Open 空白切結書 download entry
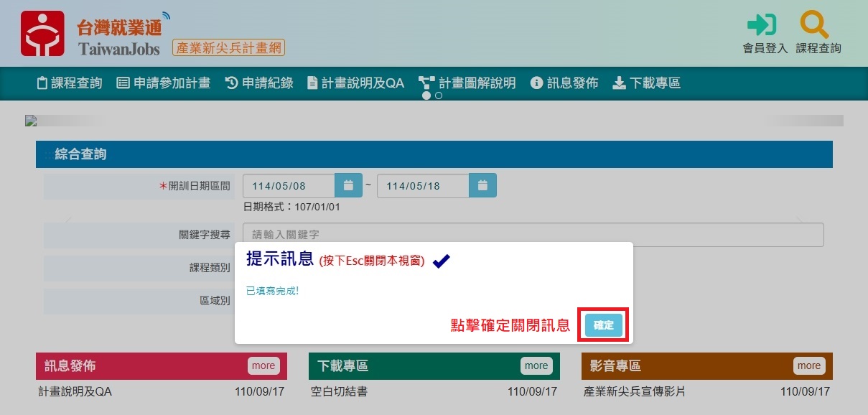 click(x=340, y=392)
